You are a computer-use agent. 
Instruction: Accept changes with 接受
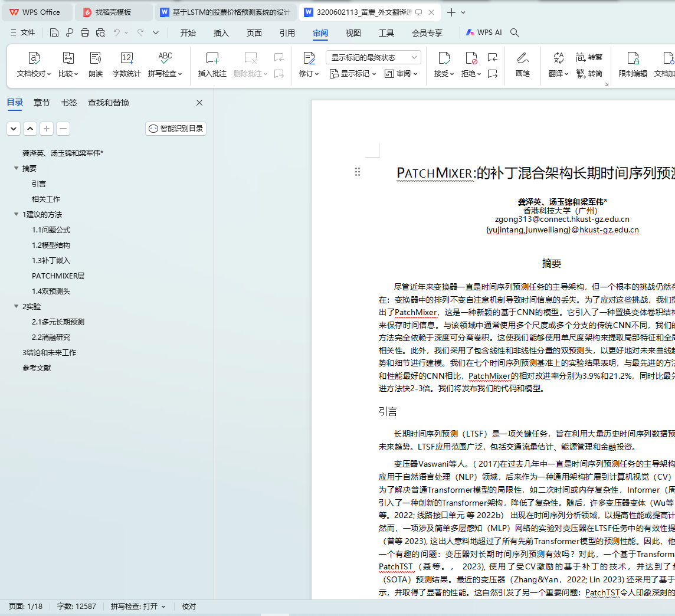[x=444, y=64]
